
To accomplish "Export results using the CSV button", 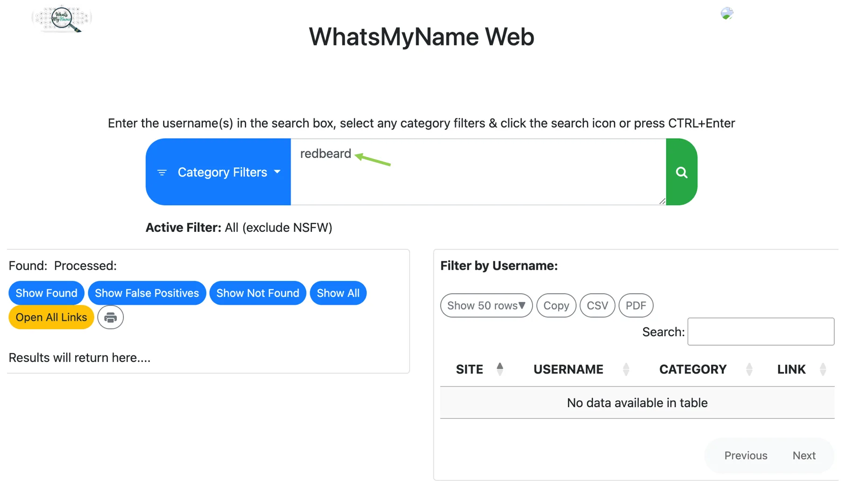I will (x=597, y=305).
